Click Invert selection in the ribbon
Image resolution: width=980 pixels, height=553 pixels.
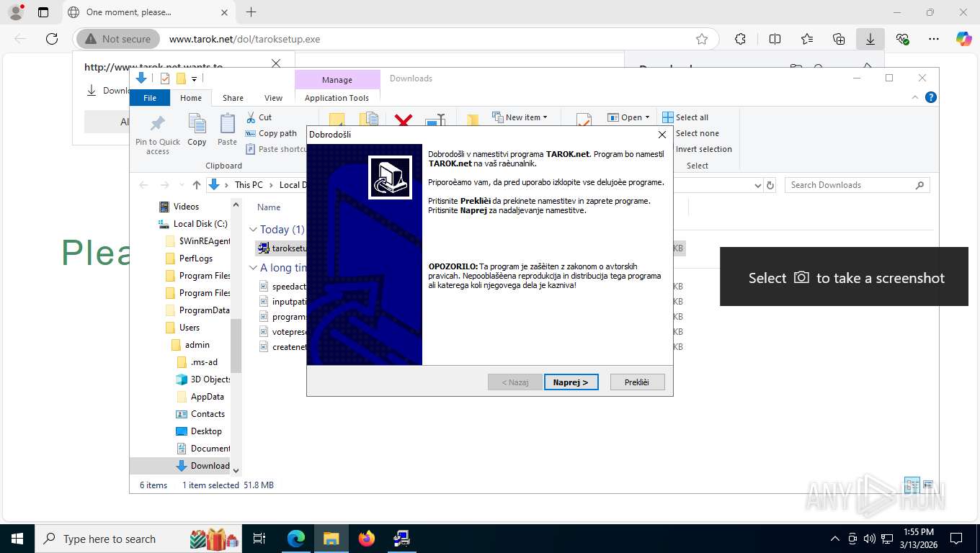pos(697,149)
